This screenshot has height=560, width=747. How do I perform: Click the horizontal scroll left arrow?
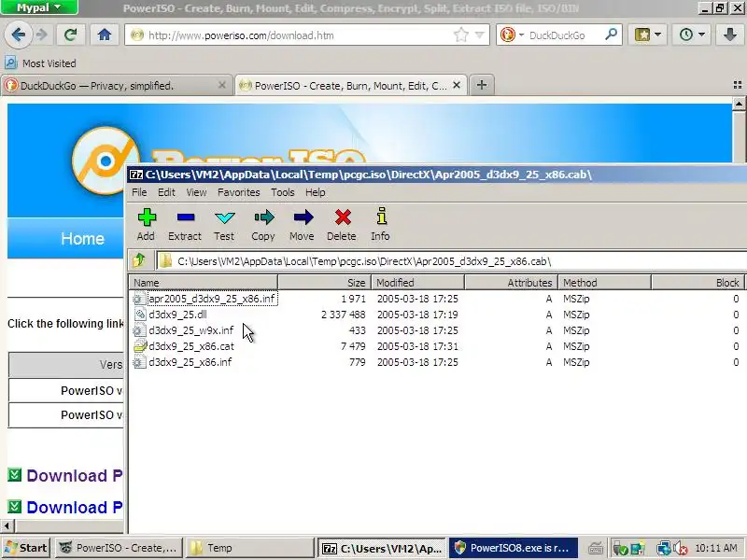(x=7, y=525)
